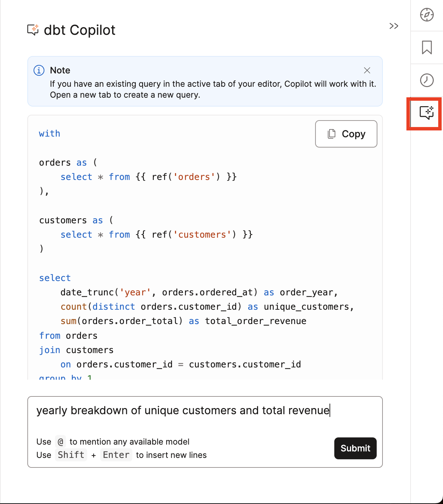Image resolution: width=443 pixels, height=504 pixels.
Task: Submit the Copilot prompt
Action: click(x=355, y=448)
